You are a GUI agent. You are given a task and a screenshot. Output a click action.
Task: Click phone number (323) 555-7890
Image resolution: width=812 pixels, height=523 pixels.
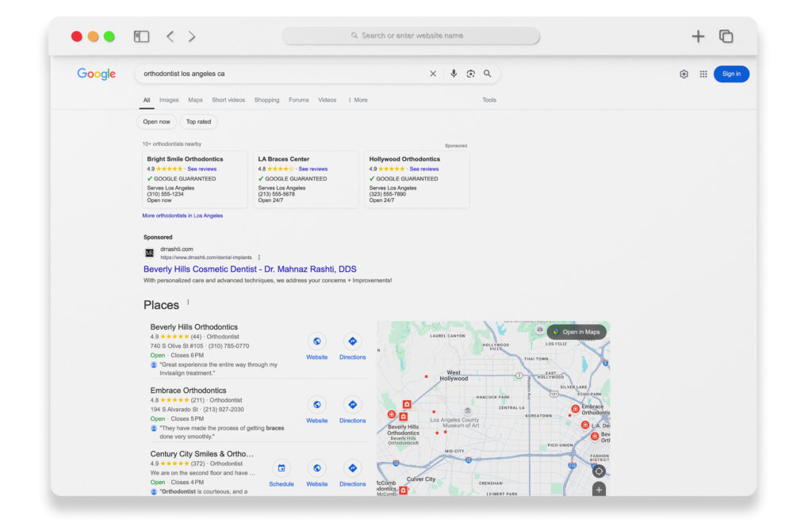click(387, 194)
